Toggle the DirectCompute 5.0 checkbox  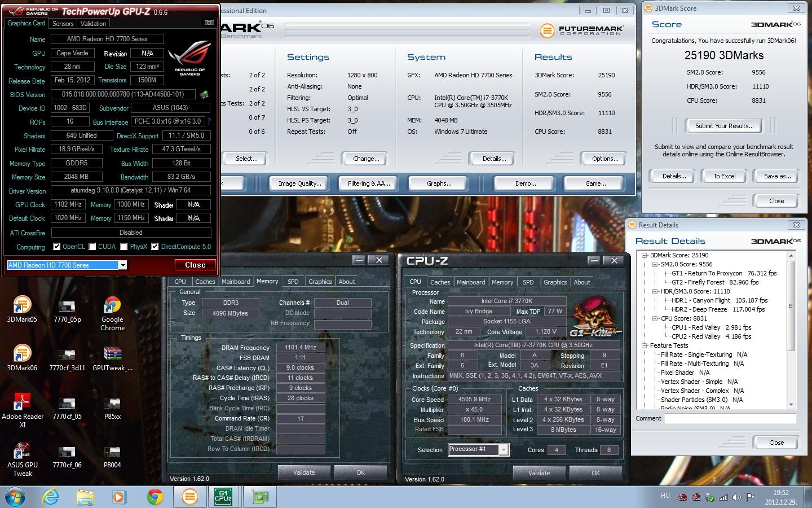(155, 247)
